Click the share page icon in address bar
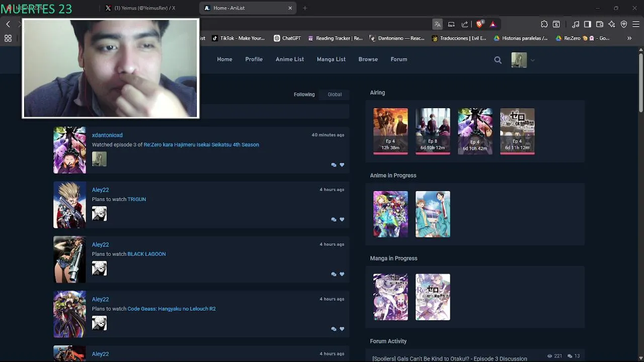This screenshot has width=644, height=362. coord(465,24)
